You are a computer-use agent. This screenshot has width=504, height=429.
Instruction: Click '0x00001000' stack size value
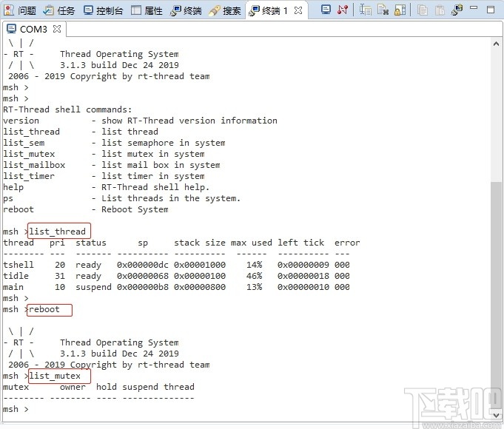(200, 265)
